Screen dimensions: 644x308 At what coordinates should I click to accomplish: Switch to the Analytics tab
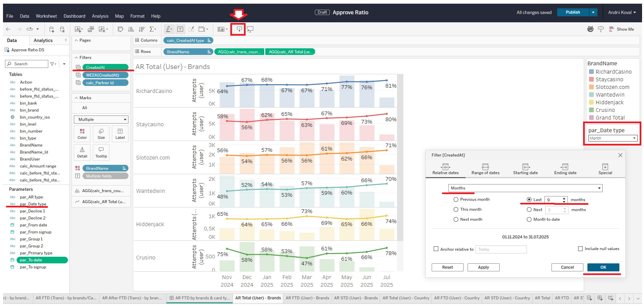coord(43,40)
